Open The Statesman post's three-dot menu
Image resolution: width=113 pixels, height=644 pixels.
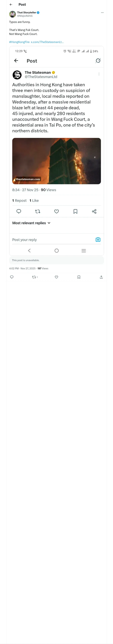[x=99, y=74]
